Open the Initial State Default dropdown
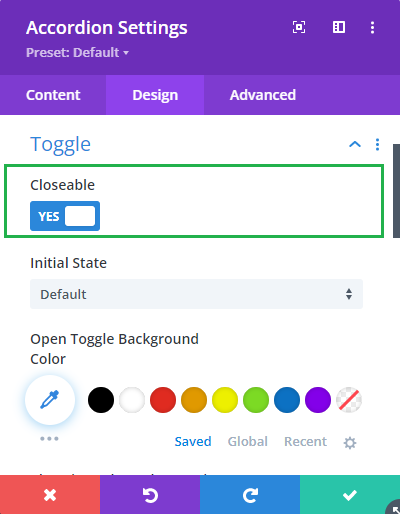The width and height of the screenshot is (400, 514). (196, 294)
